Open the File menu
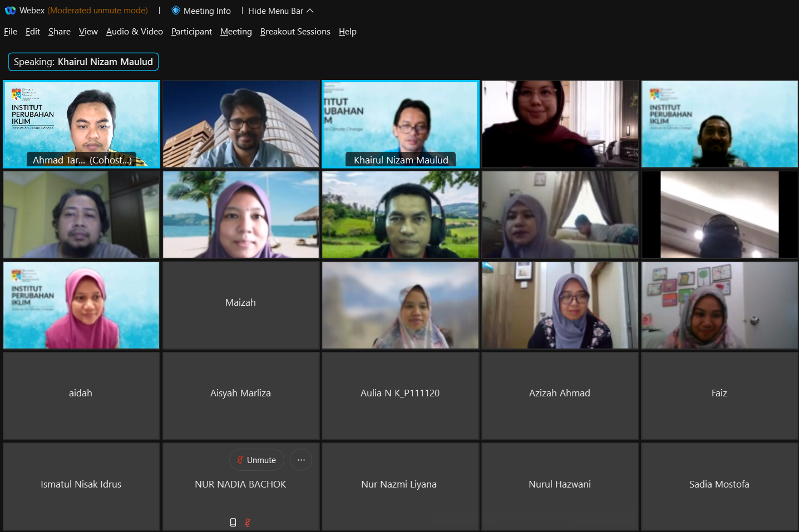Image resolution: width=799 pixels, height=532 pixels. point(11,32)
